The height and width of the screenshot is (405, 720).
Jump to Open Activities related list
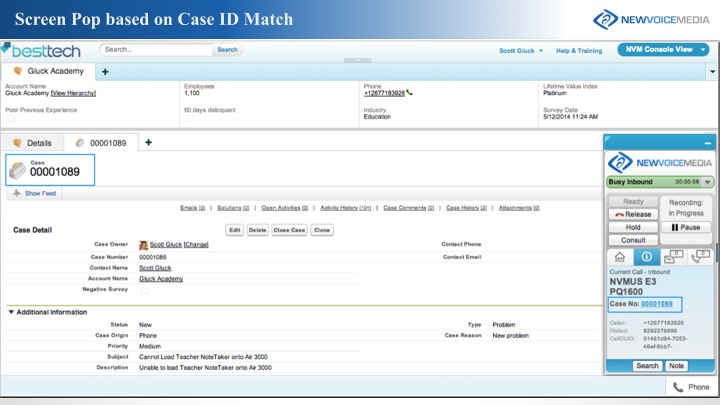click(285, 208)
